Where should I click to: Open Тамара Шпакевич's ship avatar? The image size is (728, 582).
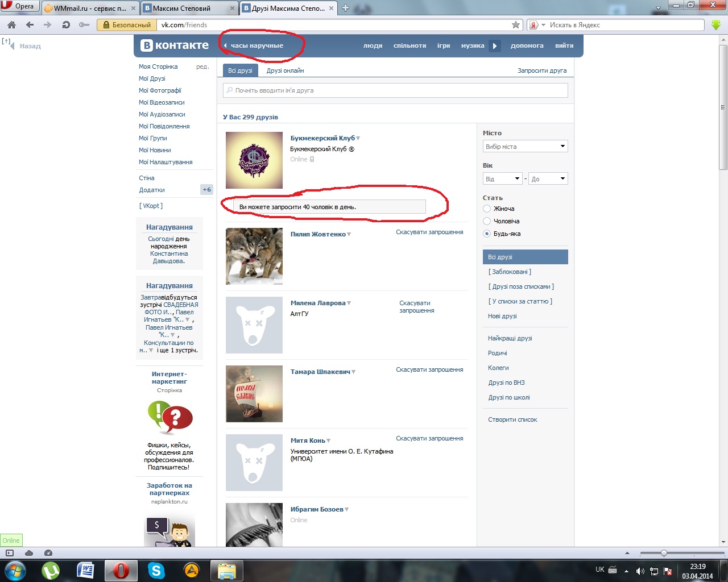coord(254,394)
